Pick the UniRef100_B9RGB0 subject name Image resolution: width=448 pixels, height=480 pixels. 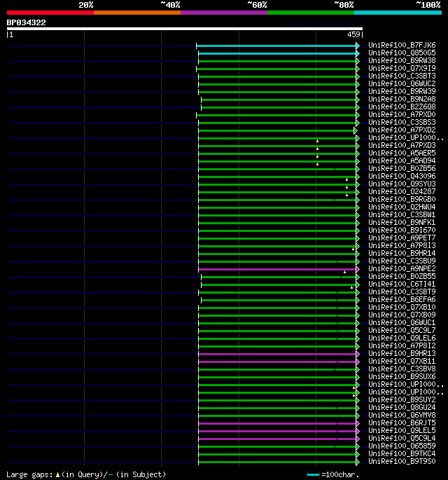pos(402,199)
